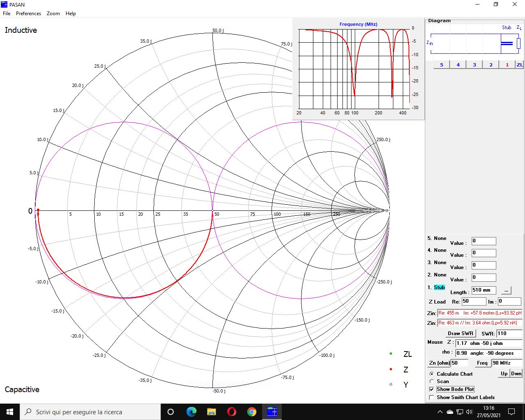Click the stub symbol in the diagram
525x420 pixels.
click(x=507, y=43)
